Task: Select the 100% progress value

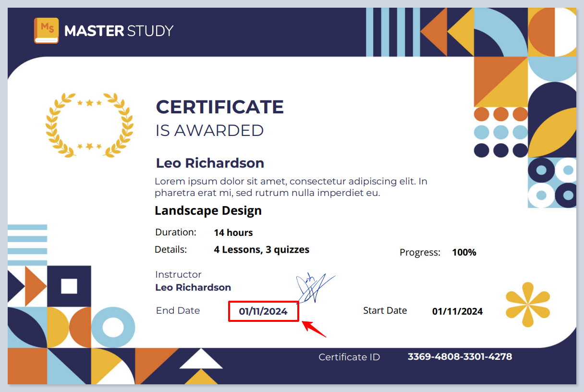Action: [464, 252]
